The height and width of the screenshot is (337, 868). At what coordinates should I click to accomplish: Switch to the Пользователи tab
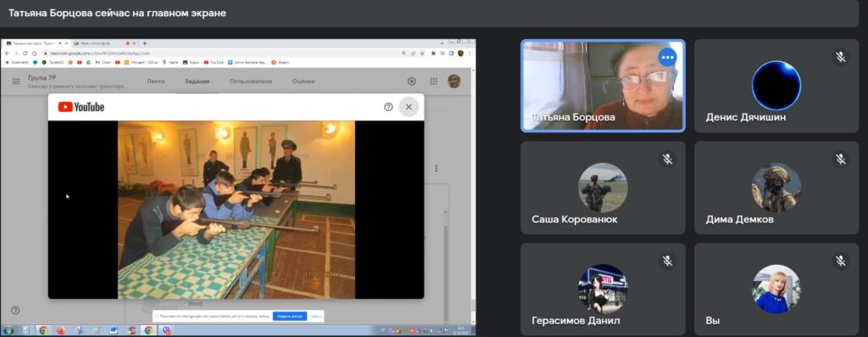[251, 81]
